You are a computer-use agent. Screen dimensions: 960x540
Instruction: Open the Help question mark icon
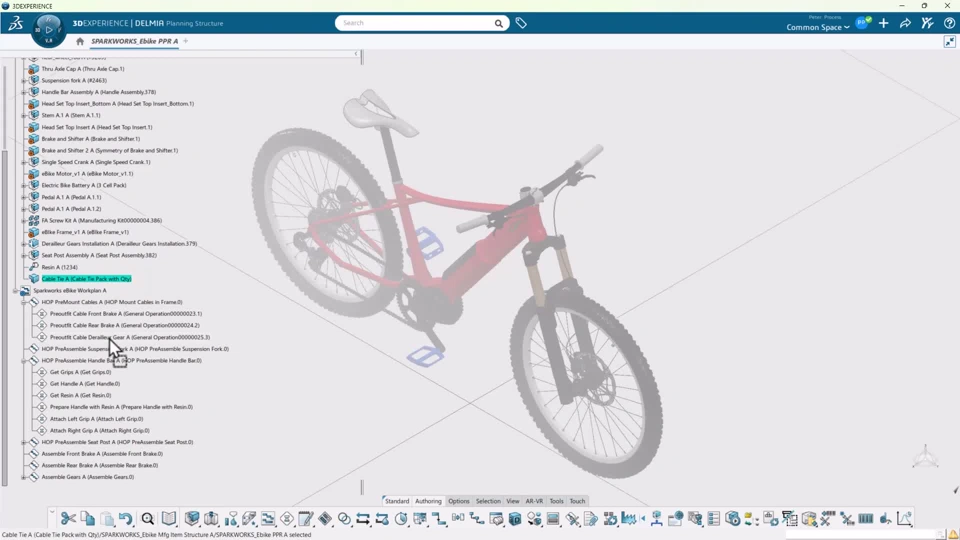[949, 23]
